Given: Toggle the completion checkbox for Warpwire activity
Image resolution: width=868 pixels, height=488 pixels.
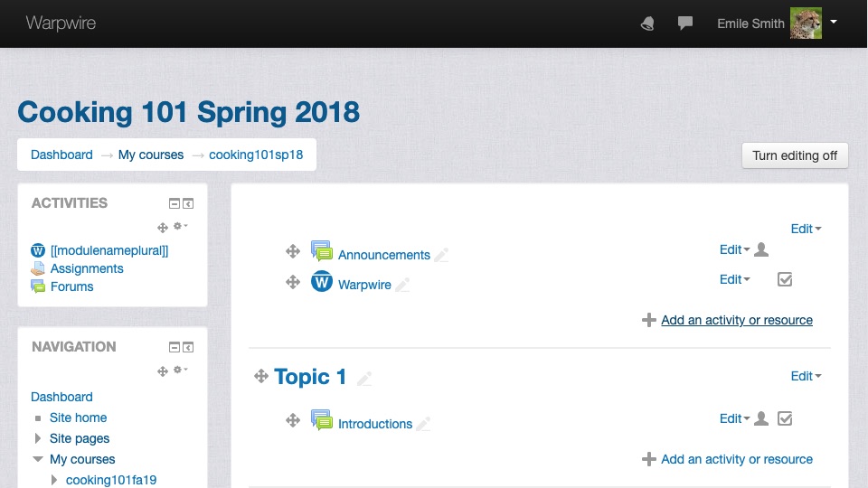Looking at the screenshot, I should click(785, 279).
